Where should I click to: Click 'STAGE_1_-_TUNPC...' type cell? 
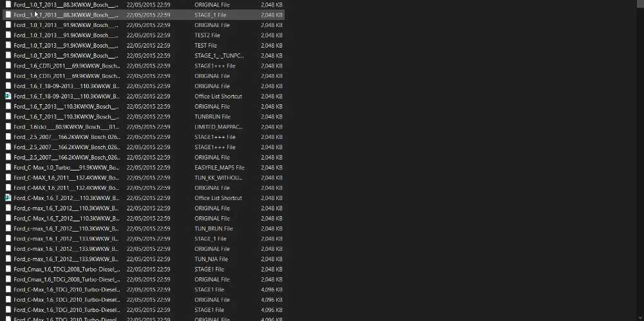[219, 55]
